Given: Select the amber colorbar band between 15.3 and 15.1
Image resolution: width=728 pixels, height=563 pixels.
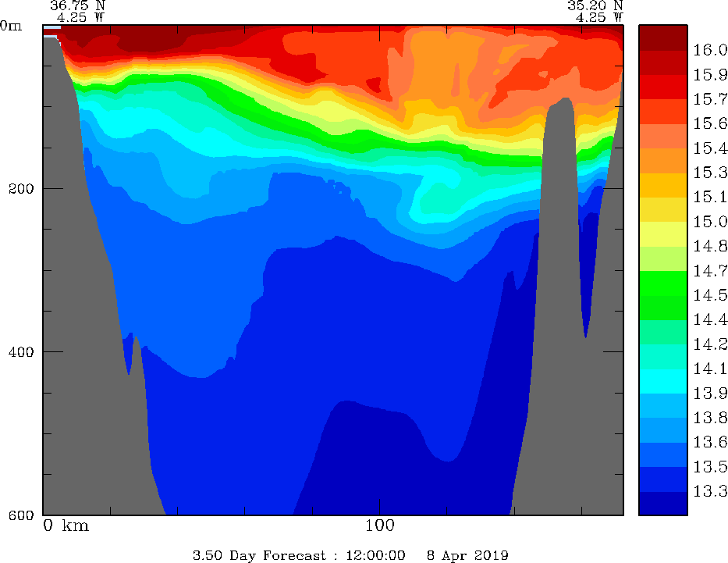Looking at the screenshot, I should [x=663, y=185].
